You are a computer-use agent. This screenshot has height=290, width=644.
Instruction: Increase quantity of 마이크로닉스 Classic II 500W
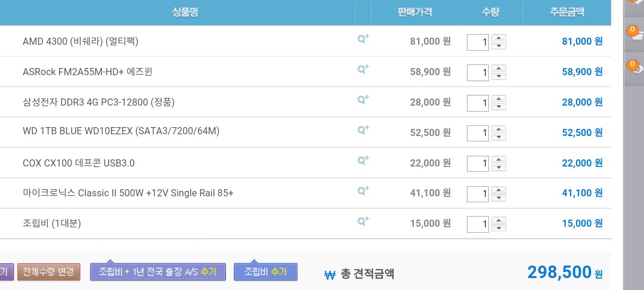pos(500,190)
